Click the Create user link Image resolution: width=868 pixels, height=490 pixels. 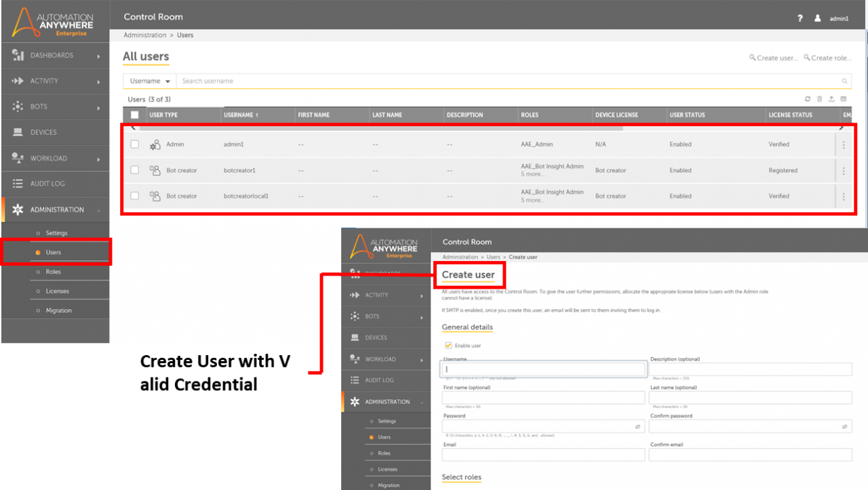pyautogui.click(x=774, y=58)
